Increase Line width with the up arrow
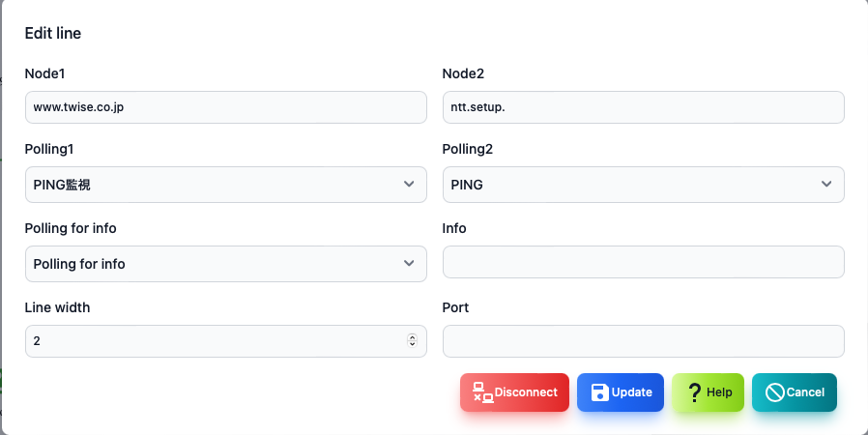Image resolution: width=868 pixels, height=435 pixels. pyautogui.click(x=412, y=337)
